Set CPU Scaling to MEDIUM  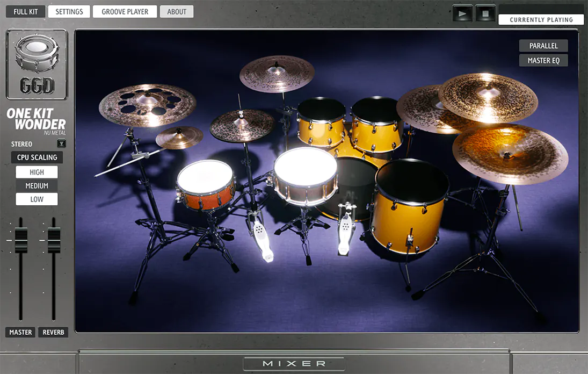point(37,185)
